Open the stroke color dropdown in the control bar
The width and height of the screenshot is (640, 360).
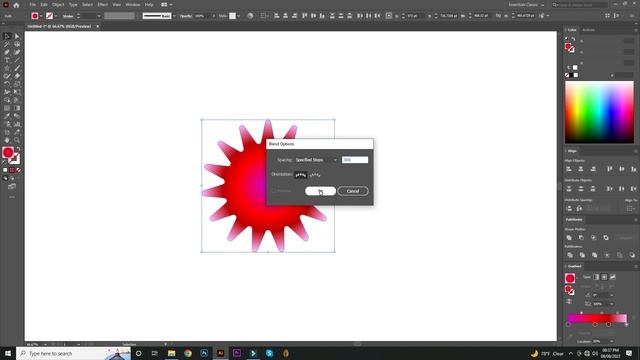[x=56, y=16]
